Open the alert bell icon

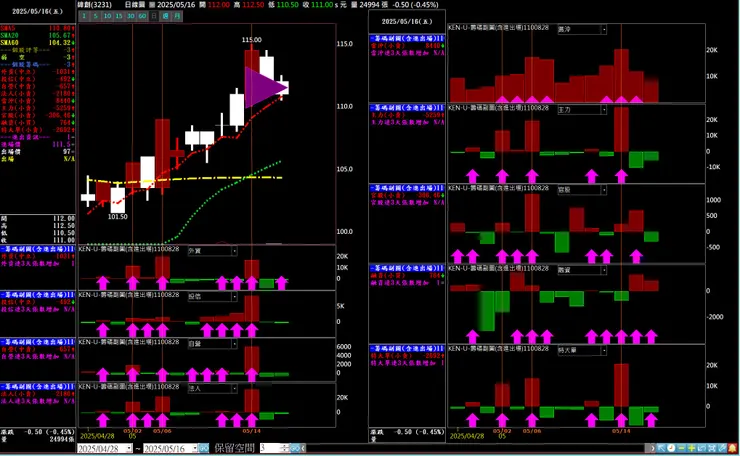click(732, 448)
